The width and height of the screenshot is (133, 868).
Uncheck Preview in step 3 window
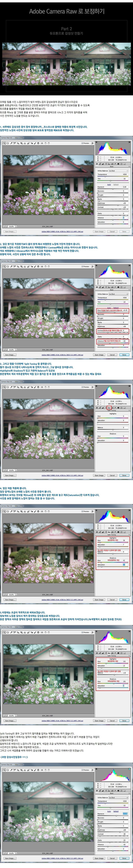pos(82,387)
